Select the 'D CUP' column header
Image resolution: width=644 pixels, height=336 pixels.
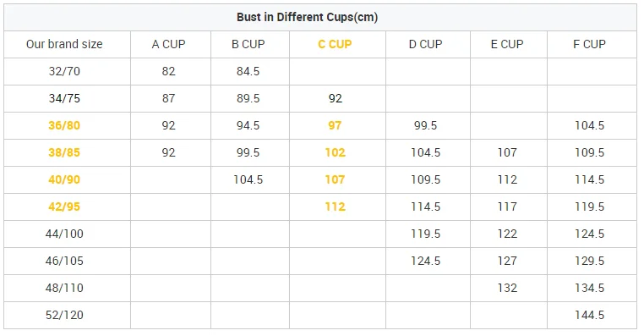point(425,44)
